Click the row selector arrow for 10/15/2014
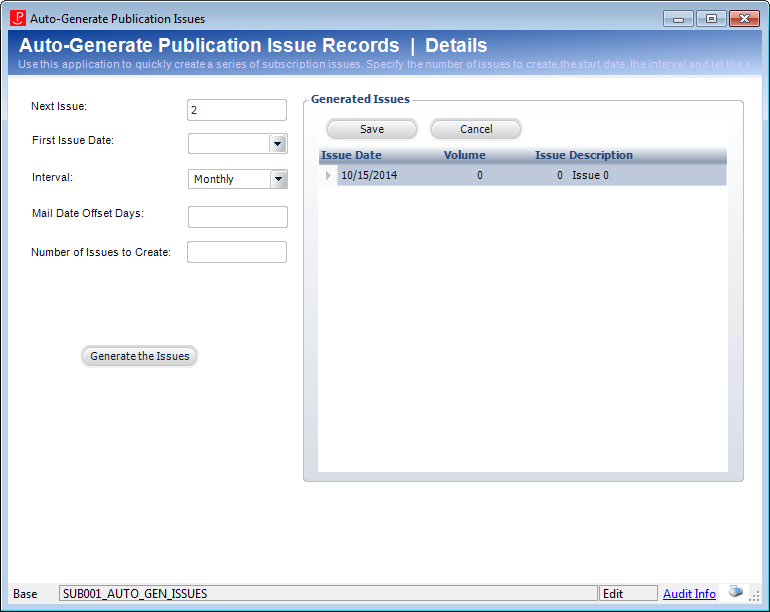The width and height of the screenshot is (770, 612). tap(328, 175)
